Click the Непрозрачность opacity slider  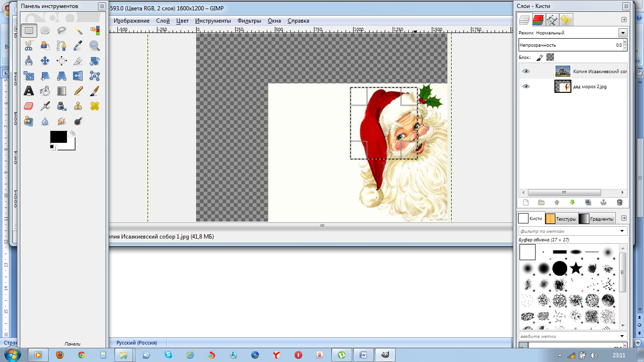pos(570,45)
